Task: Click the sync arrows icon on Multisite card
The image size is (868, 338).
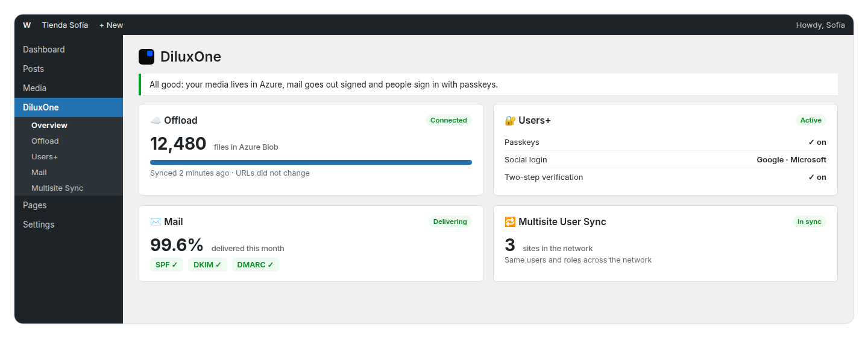Action: click(x=510, y=222)
